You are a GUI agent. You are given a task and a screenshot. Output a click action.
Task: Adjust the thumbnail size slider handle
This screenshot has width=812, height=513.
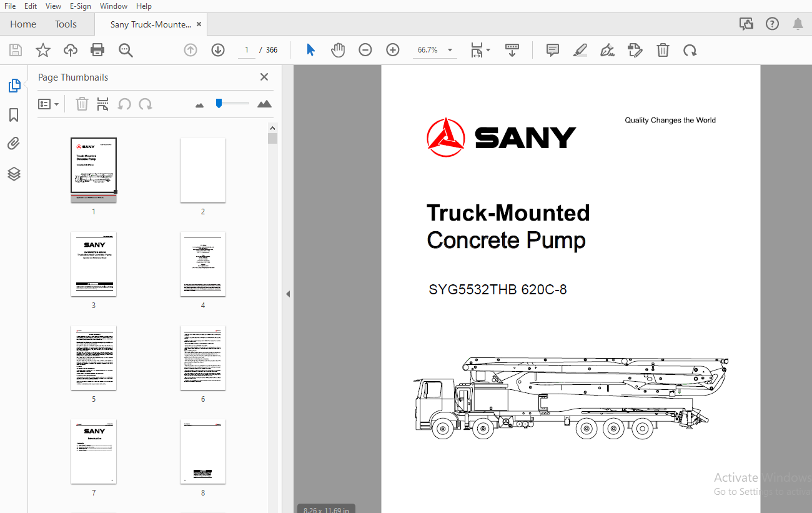click(219, 103)
